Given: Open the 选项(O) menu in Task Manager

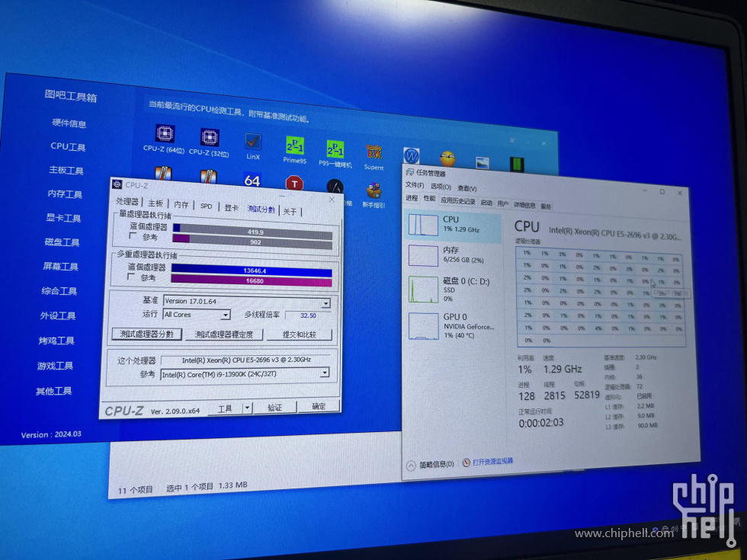Looking at the screenshot, I should [x=441, y=187].
